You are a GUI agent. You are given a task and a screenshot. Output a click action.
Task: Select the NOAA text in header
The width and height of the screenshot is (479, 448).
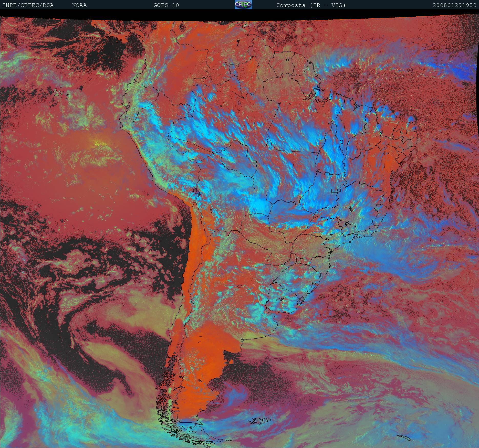tap(79, 5)
